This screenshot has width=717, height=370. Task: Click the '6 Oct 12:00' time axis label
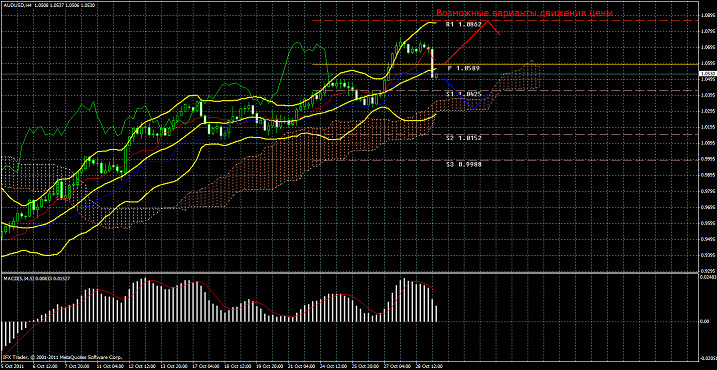coord(45,366)
